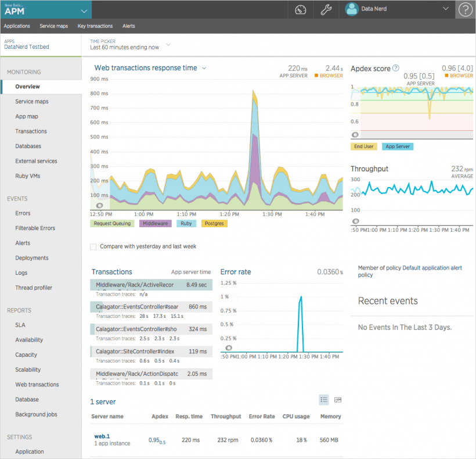Open the 0.6 s transaction trace
This screenshot has width=476, height=459.
pyautogui.click(x=145, y=361)
